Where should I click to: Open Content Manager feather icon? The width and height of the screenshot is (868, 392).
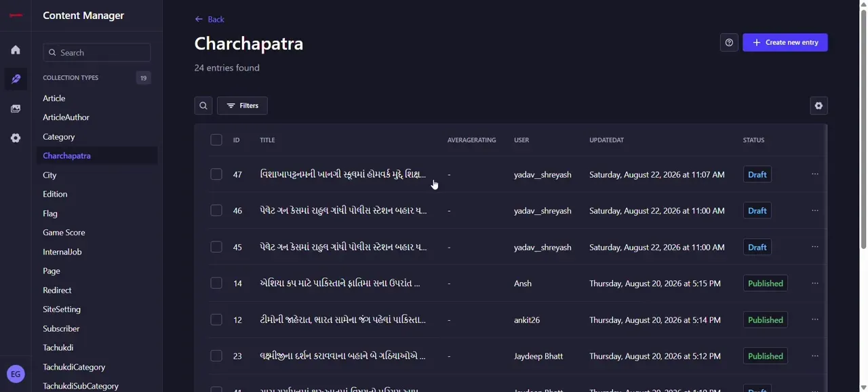[x=16, y=79]
